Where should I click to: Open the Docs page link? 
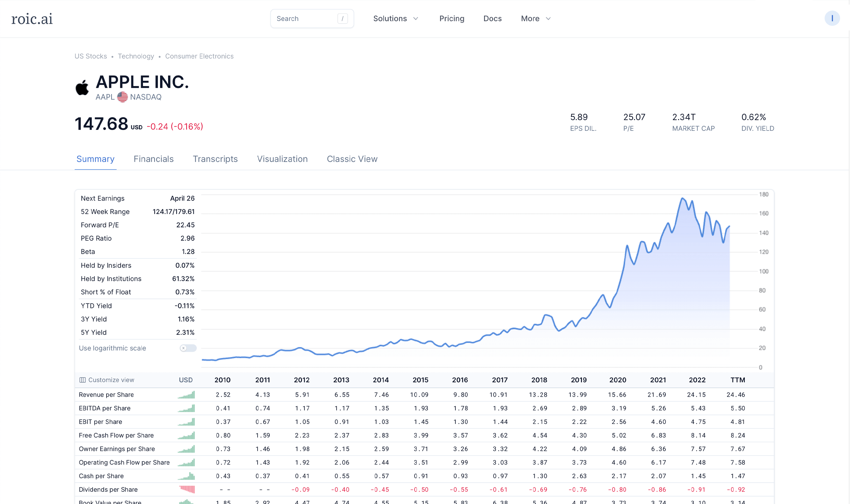pos(492,19)
